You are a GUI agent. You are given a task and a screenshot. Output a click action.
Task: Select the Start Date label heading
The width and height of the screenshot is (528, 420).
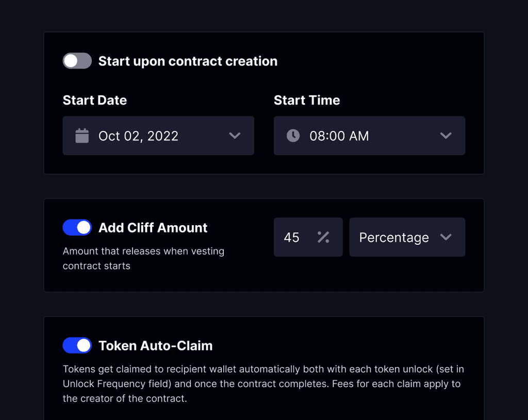pyautogui.click(x=94, y=100)
